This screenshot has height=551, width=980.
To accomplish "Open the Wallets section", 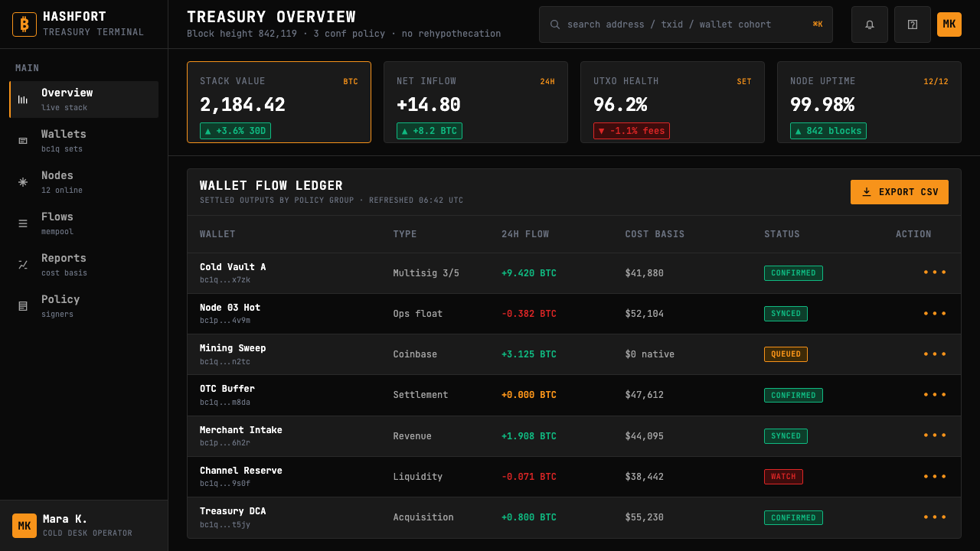I will [x=84, y=141].
